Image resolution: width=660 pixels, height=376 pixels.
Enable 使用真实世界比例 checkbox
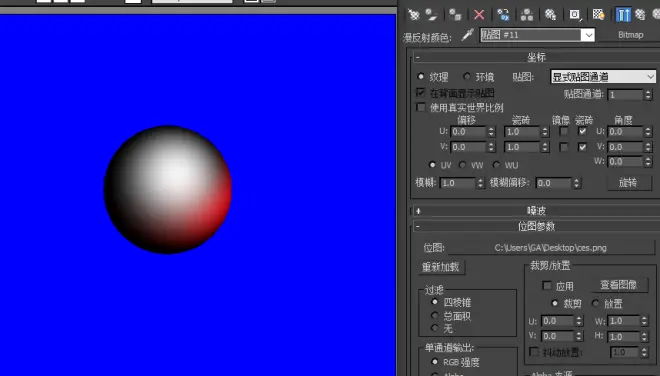click(x=420, y=107)
